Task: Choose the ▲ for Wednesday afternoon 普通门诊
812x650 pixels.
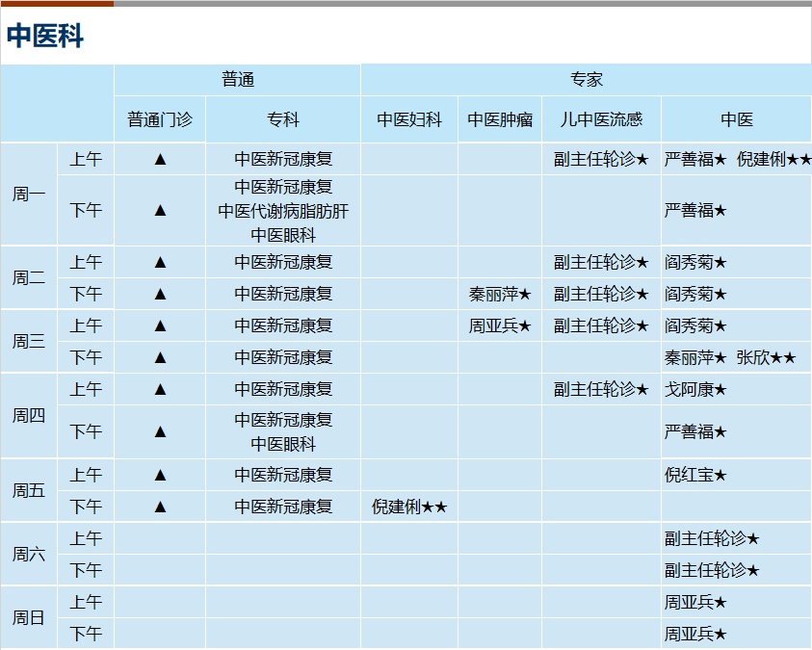Action: pyautogui.click(x=160, y=357)
